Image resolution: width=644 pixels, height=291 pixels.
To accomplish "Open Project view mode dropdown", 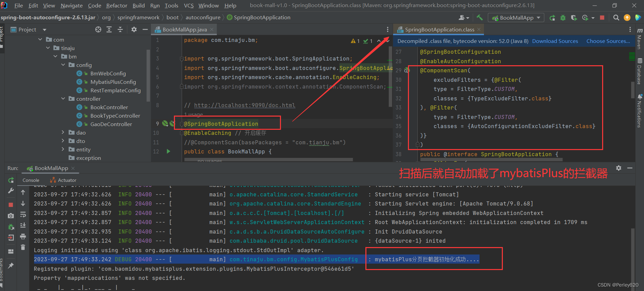I will tap(45, 30).
